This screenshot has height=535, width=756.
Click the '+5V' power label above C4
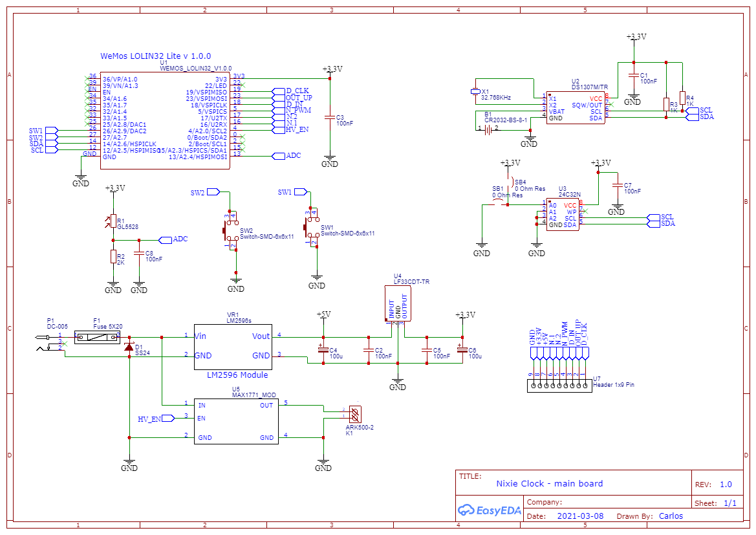(x=323, y=314)
